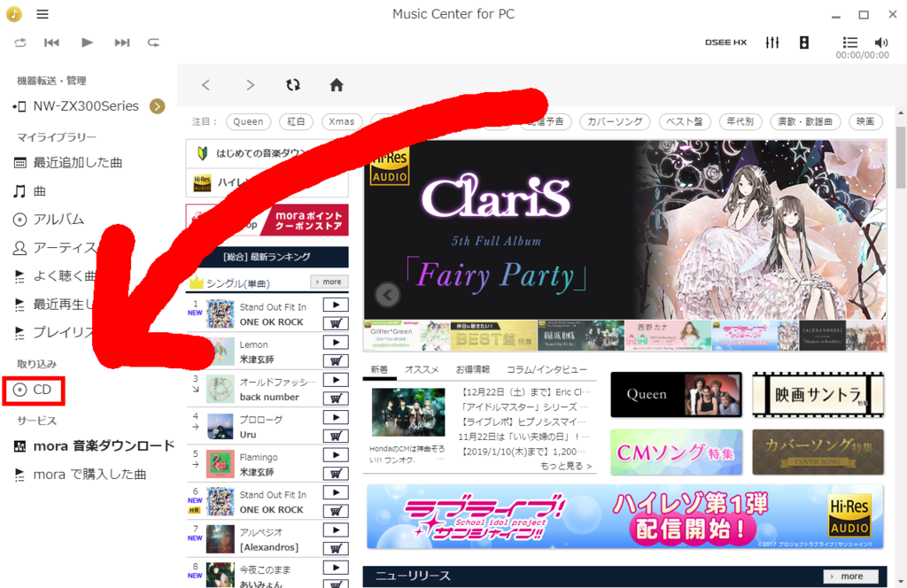Screen dimensions: 907x588
Task: Select the ベスト盤 tag
Action: point(685,121)
